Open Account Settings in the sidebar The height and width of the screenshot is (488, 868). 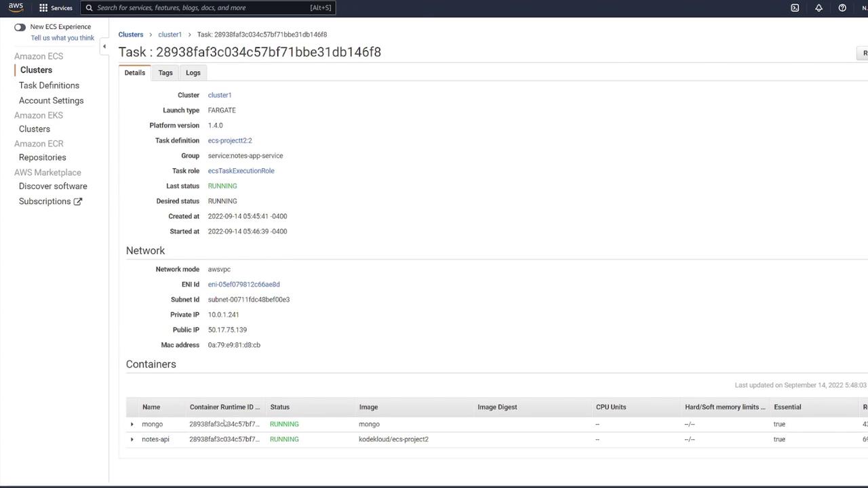tap(52, 100)
